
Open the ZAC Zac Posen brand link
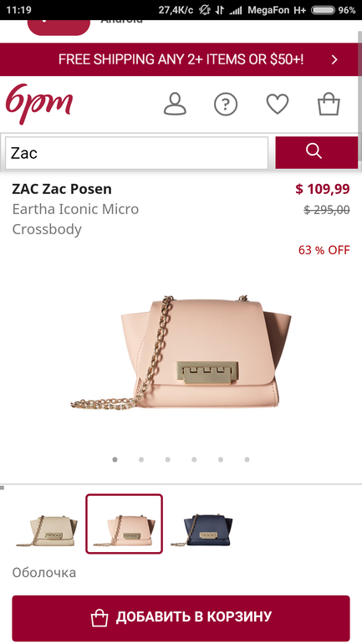62,189
